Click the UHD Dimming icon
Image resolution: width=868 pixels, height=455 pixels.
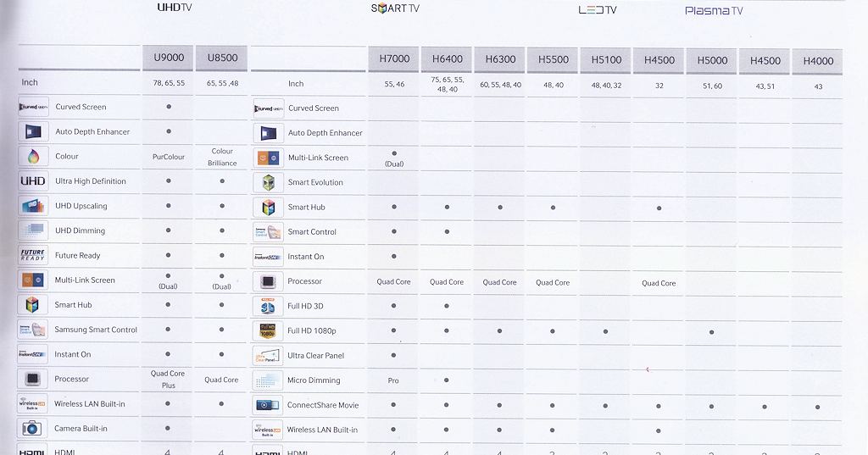33,230
